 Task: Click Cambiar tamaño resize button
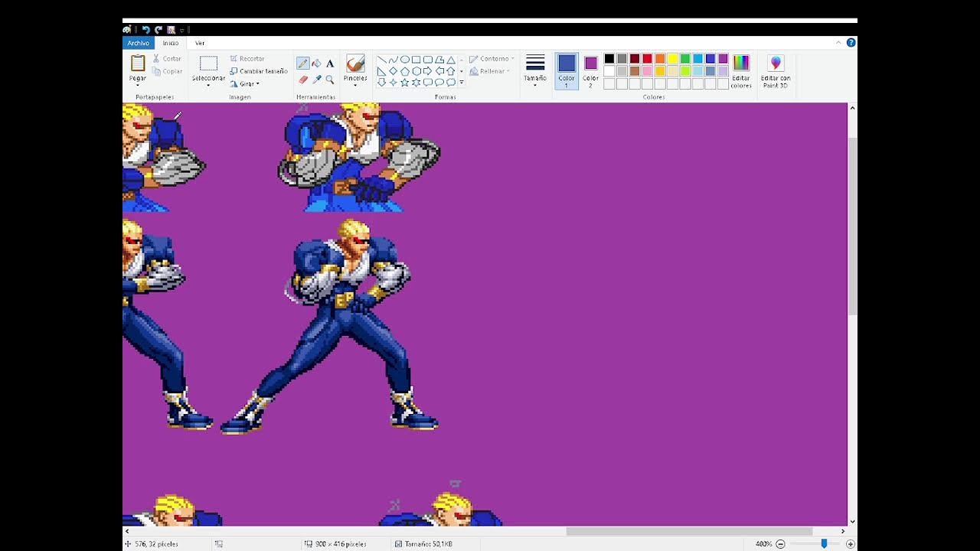point(259,71)
